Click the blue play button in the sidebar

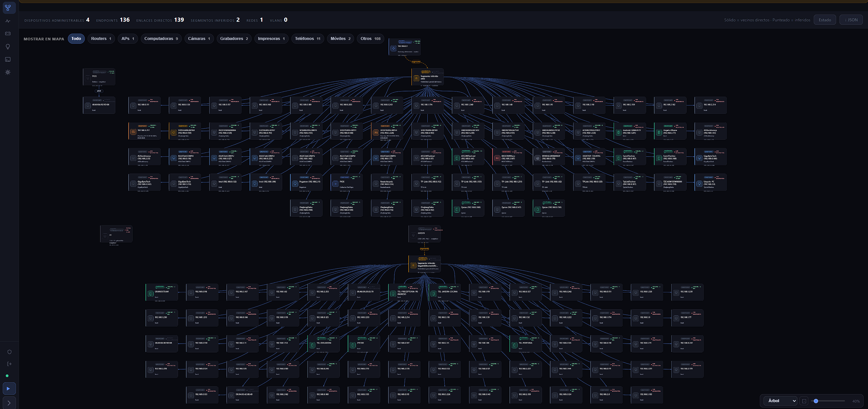9,389
